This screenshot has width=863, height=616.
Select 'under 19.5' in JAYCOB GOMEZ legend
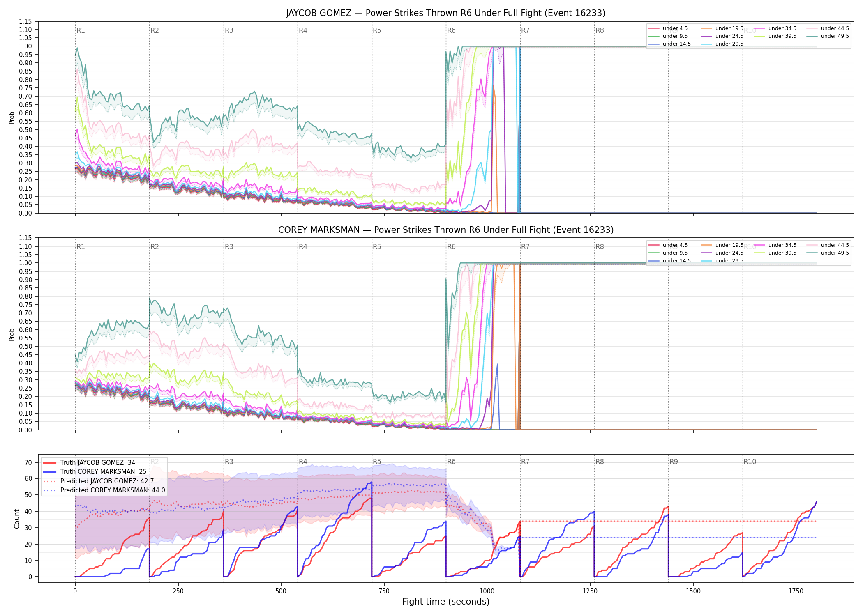(722, 28)
